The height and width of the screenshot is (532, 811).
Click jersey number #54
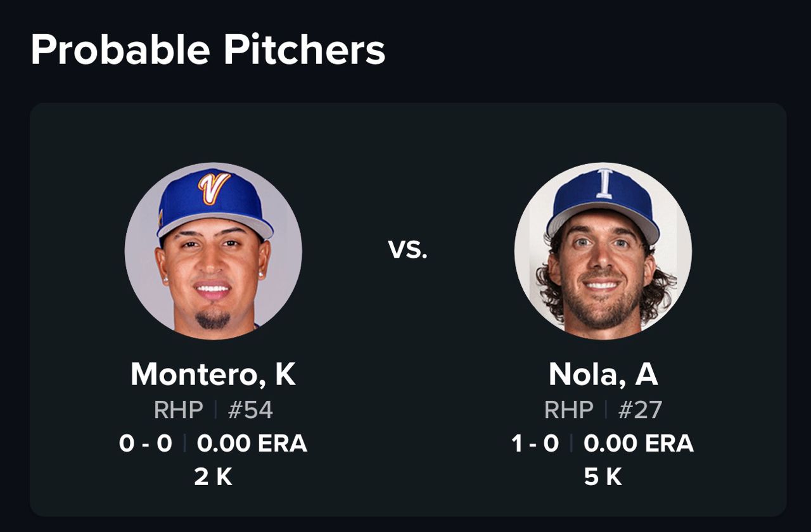pyautogui.click(x=250, y=410)
